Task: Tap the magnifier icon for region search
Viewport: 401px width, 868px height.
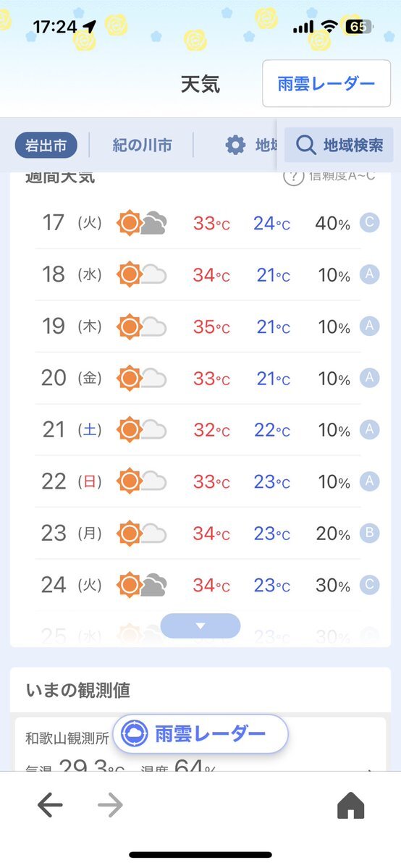Action: (305, 145)
